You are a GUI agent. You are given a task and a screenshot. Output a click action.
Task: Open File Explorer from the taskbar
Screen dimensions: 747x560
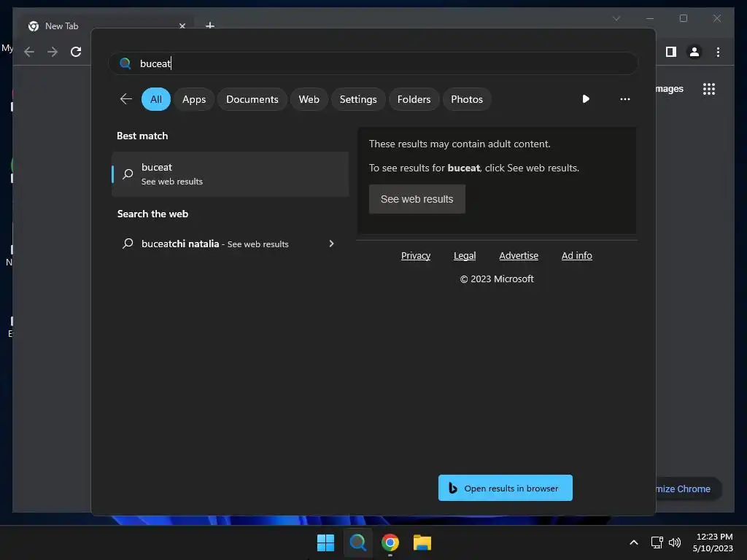[422, 542]
